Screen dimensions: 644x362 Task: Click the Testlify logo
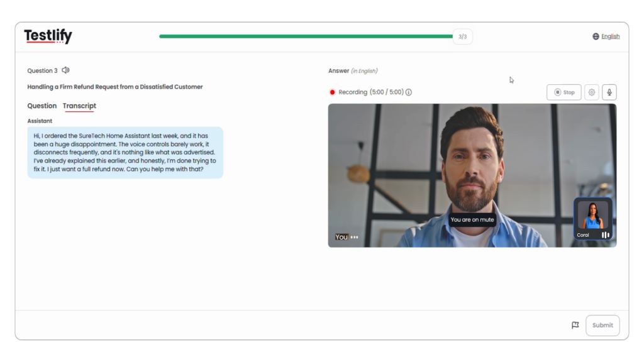[x=47, y=36]
